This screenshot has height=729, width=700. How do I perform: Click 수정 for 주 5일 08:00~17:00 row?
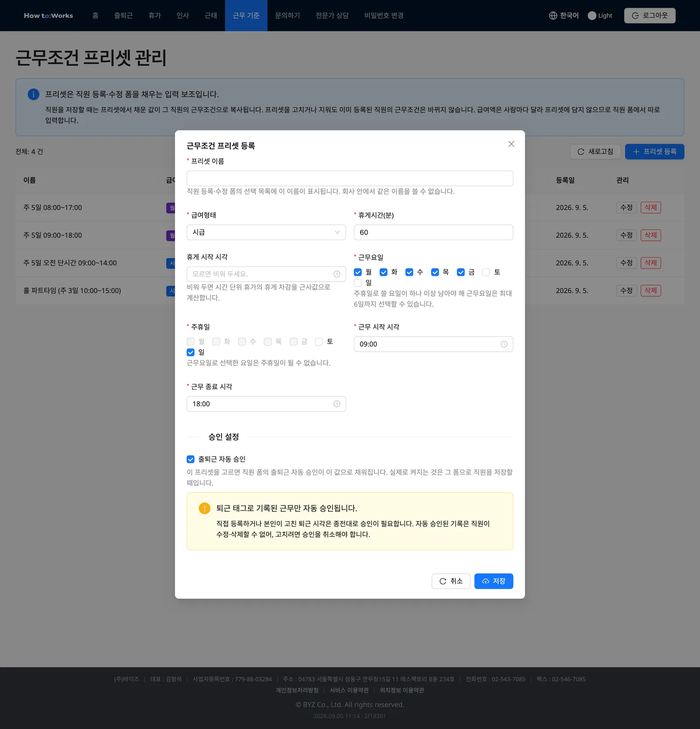point(626,208)
